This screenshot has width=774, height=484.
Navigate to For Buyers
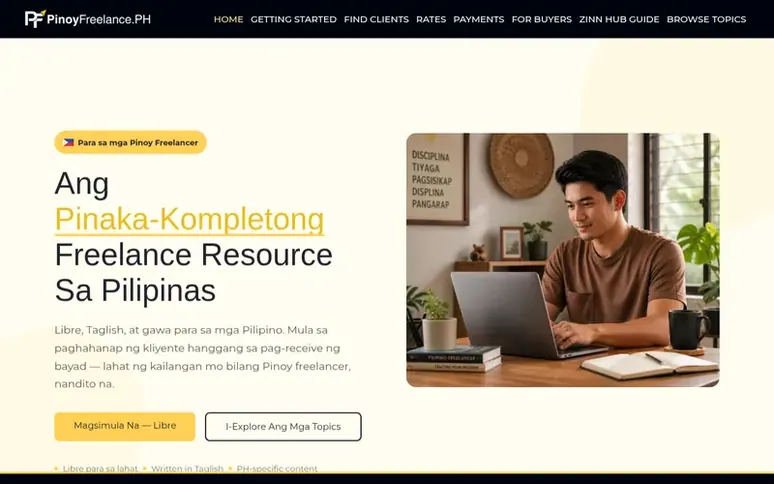[x=542, y=19]
